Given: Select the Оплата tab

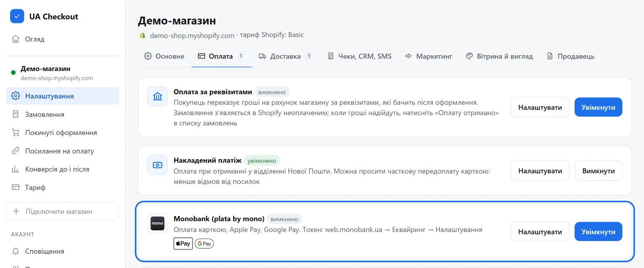Looking at the screenshot, I should [x=221, y=56].
